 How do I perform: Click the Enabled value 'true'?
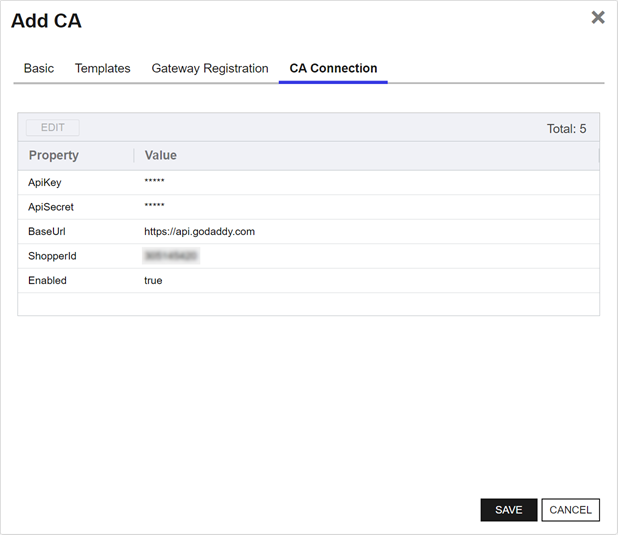pyautogui.click(x=153, y=281)
